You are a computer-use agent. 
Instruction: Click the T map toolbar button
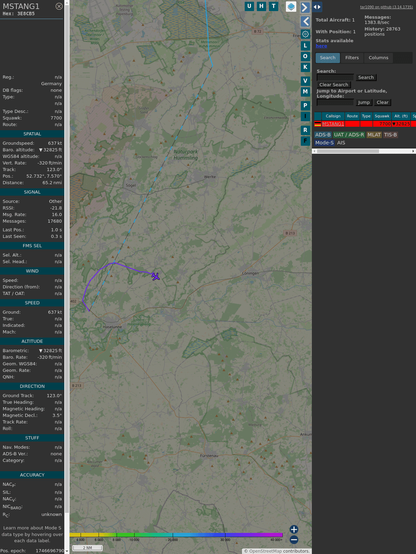click(x=274, y=6)
